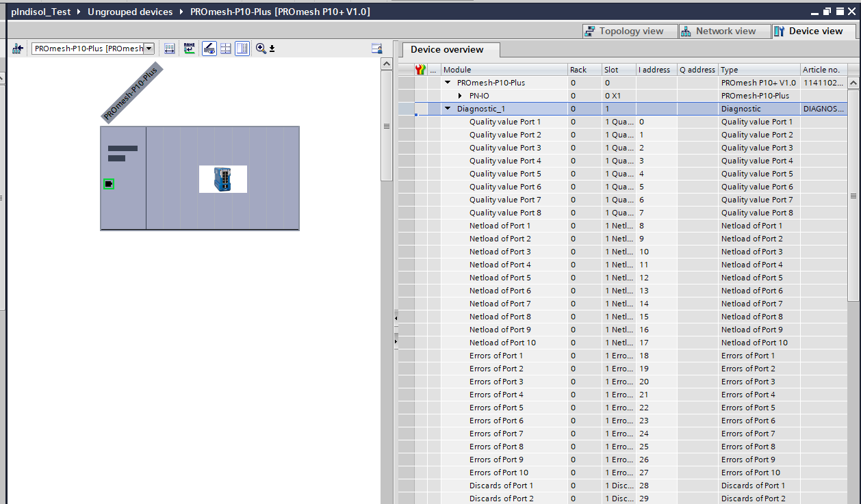Click the green PROFINET port on the device
The width and height of the screenshot is (861, 504).
[109, 184]
